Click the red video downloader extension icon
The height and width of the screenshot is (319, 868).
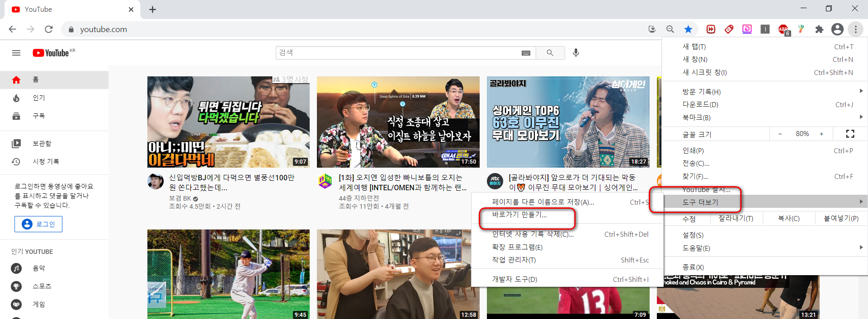711,29
